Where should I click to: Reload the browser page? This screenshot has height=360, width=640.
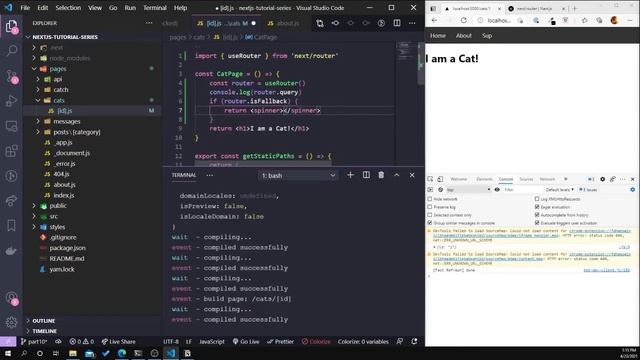click(x=464, y=20)
